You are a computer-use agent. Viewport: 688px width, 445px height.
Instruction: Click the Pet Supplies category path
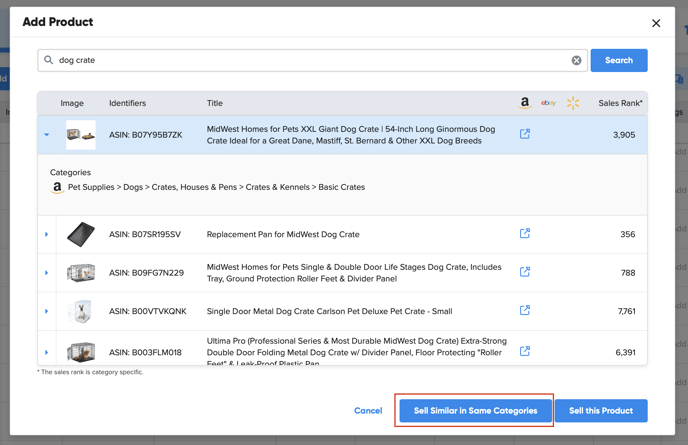click(216, 187)
